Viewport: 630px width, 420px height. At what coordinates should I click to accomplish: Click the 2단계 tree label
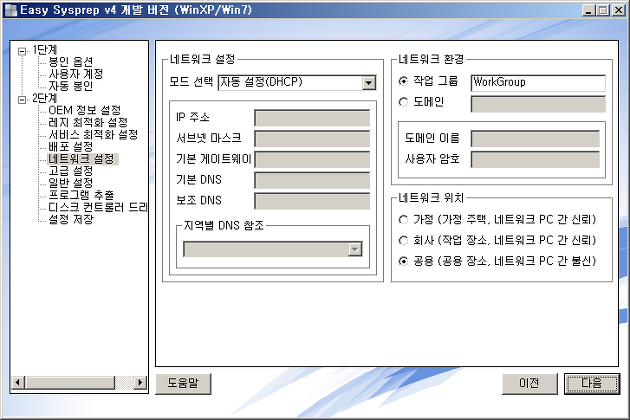[45, 98]
